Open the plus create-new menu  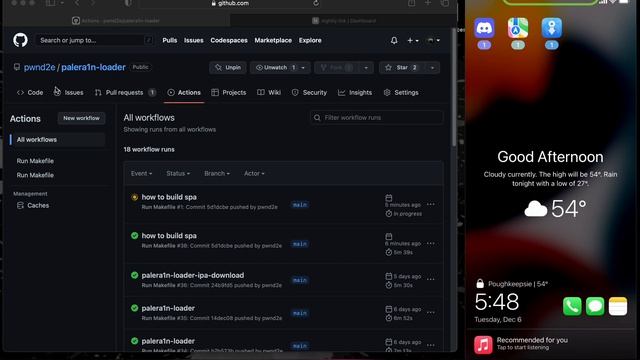[x=412, y=40]
